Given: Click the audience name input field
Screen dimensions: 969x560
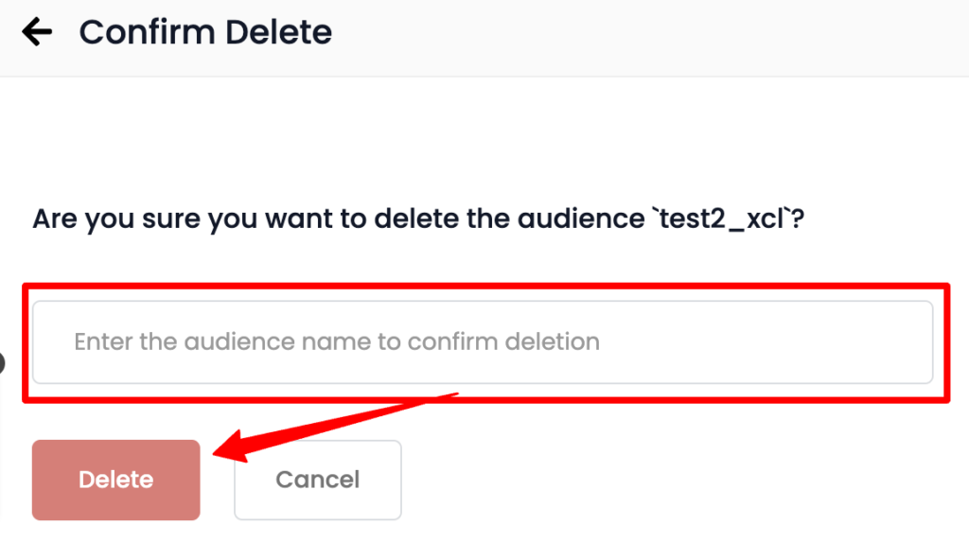Looking at the screenshot, I should 483,341.
